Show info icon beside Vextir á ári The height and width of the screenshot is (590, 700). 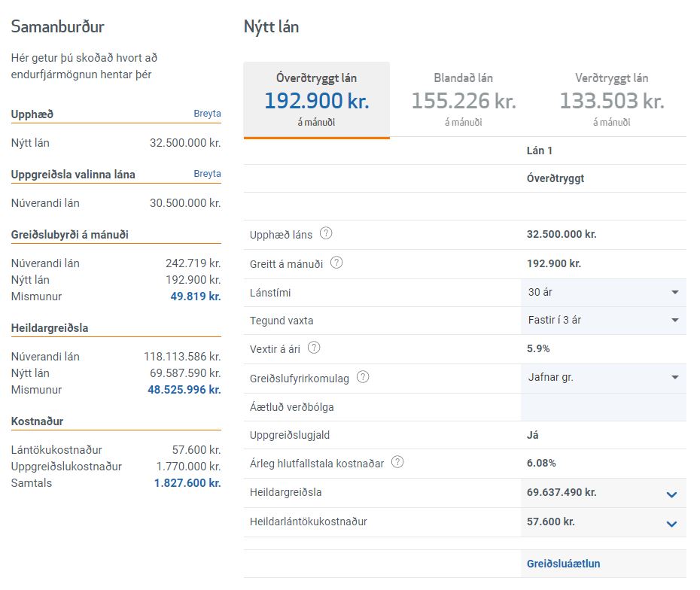[x=314, y=348]
